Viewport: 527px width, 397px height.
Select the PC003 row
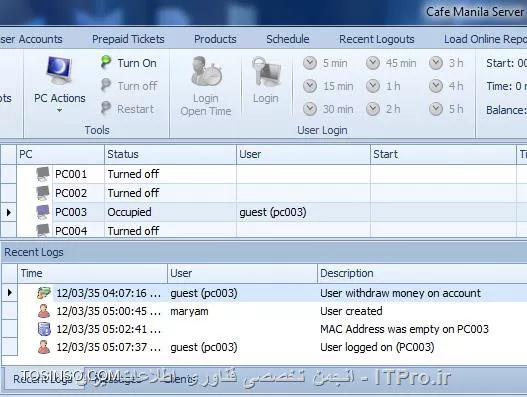[264, 212]
